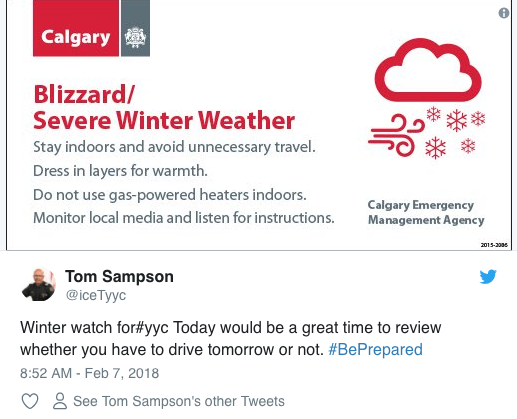
Task: Click 'Do not use gas-powered heaters indoors' line
Action: 170,195
